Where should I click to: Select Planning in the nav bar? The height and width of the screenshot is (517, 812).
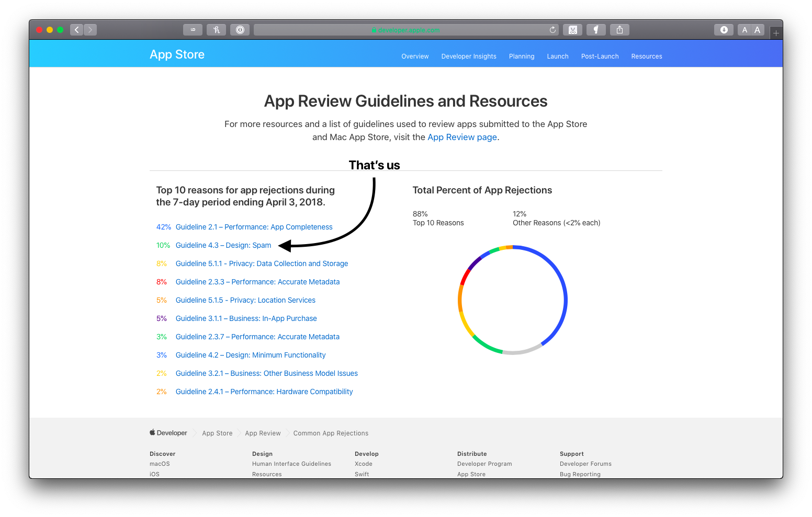click(522, 56)
